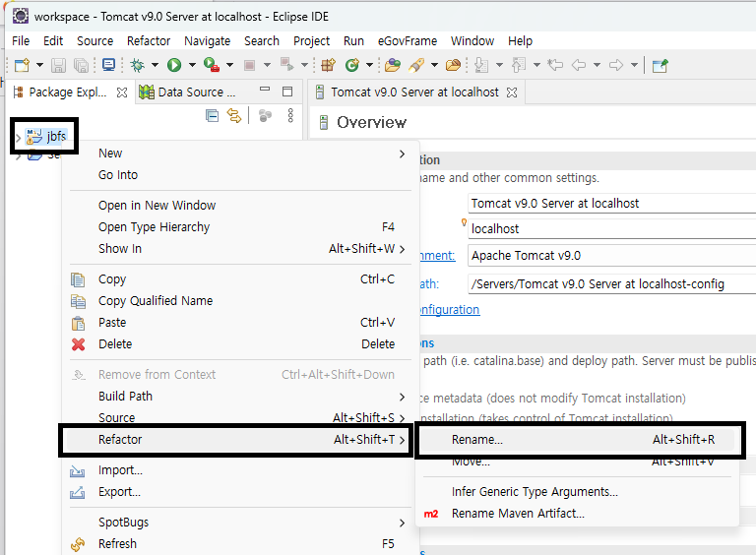Choose Rename... in the Refactor submenu
The height and width of the screenshot is (555, 756).
coord(577,439)
